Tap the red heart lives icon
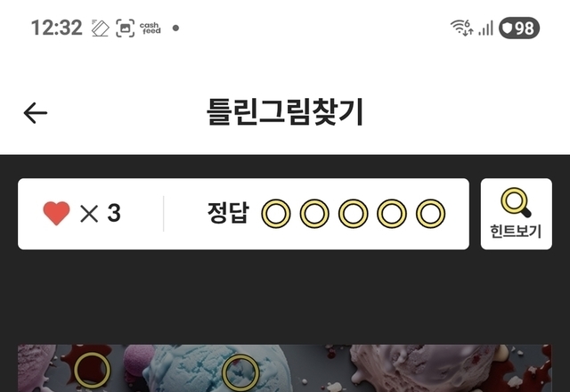The image size is (570, 392). (56, 213)
